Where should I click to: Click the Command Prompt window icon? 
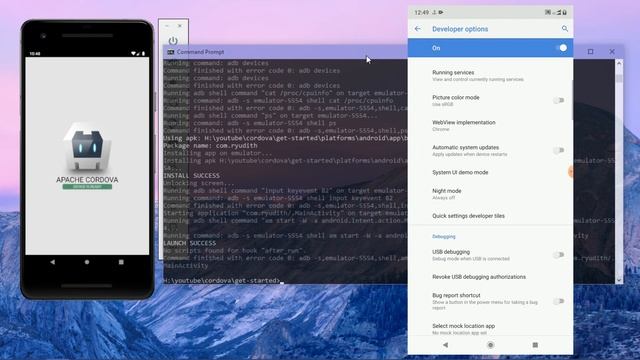pos(171,52)
